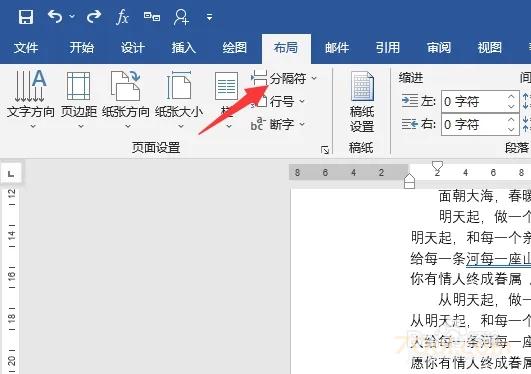
Task: Switch to the 审阅 tab
Action: coord(439,47)
